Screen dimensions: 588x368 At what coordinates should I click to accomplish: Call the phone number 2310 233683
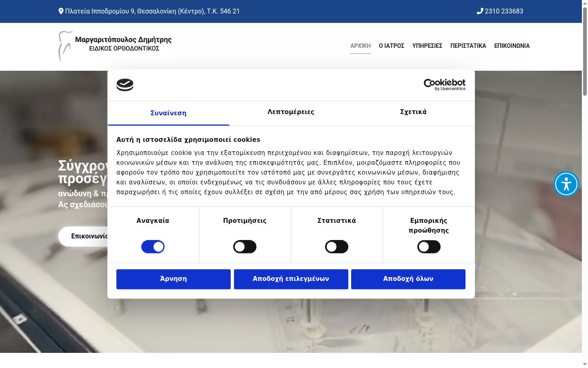point(504,11)
